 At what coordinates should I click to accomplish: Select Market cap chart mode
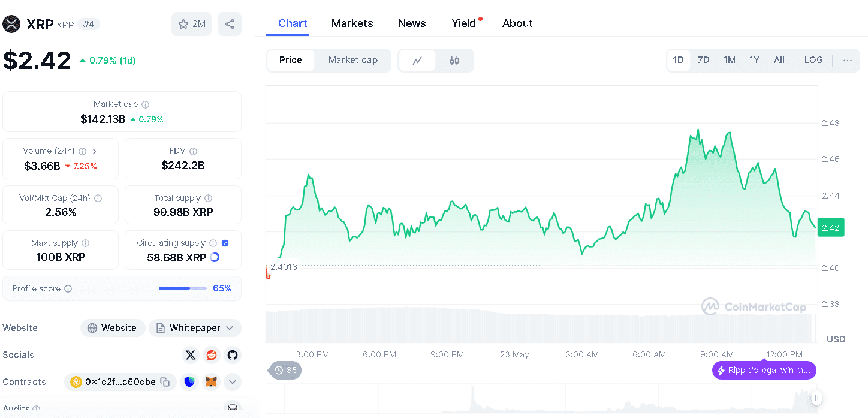353,60
